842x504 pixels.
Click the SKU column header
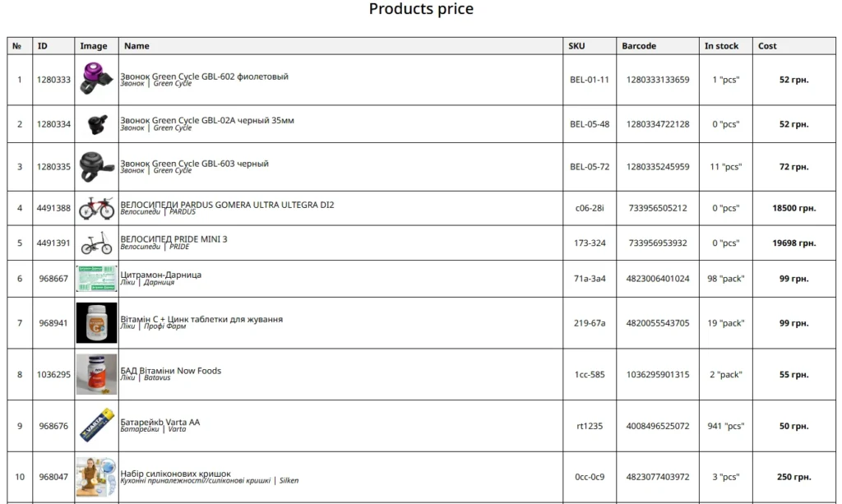point(576,46)
